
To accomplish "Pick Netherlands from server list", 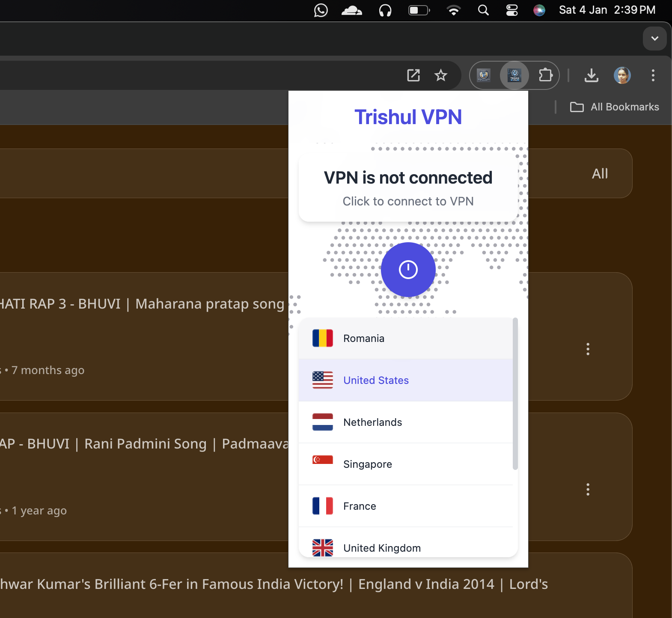I will pos(406,422).
